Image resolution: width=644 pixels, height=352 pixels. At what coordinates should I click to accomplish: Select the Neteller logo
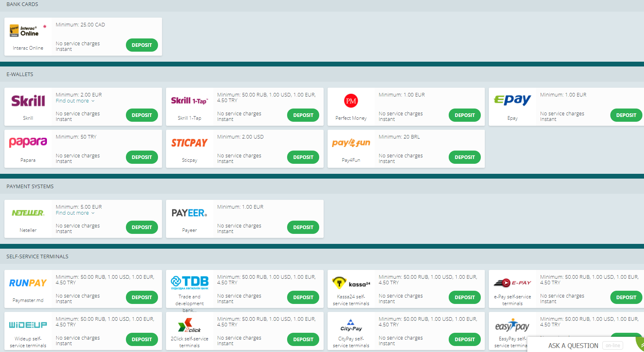pyautogui.click(x=28, y=213)
